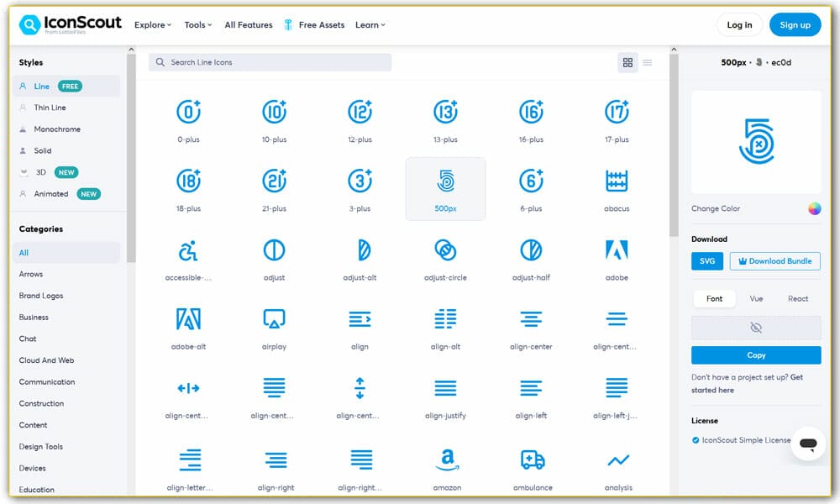Expand the Tools menu
840x504 pixels.
coord(197,25)
